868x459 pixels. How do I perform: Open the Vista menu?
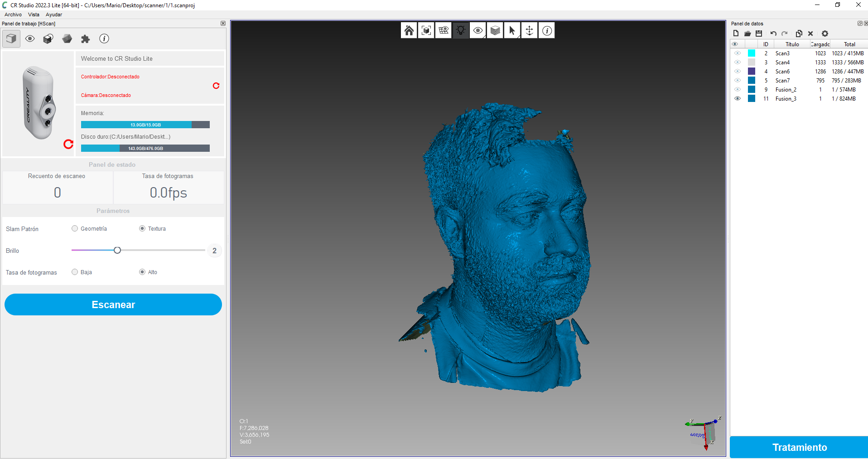point(34,14)
